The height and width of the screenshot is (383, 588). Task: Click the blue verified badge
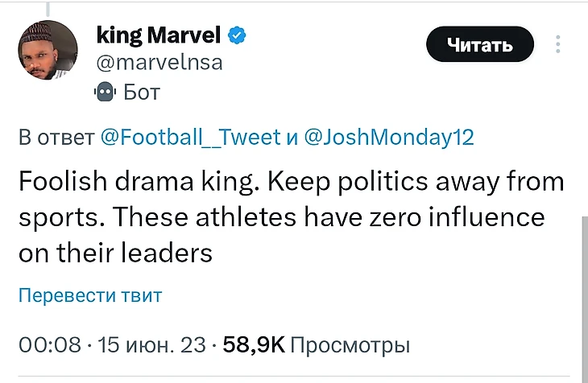(237, 35)
